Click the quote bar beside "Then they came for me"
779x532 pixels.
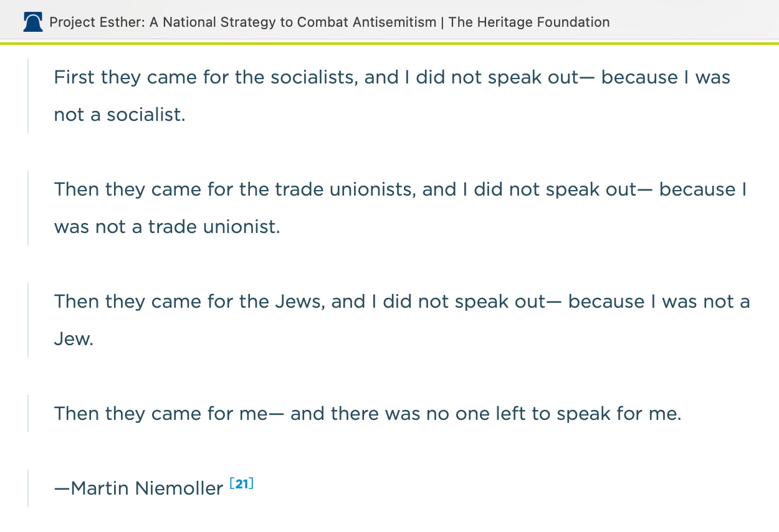coord(28,414)
